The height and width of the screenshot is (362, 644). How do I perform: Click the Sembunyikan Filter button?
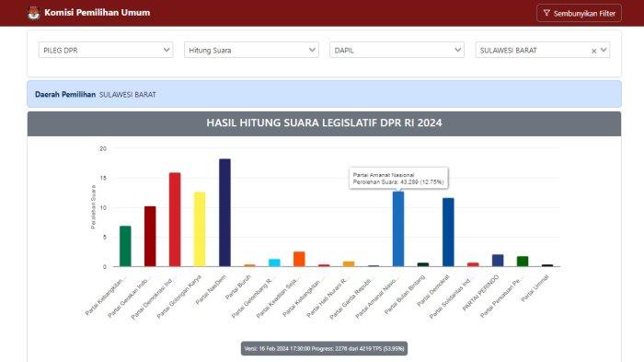click(x=579, y=13)
